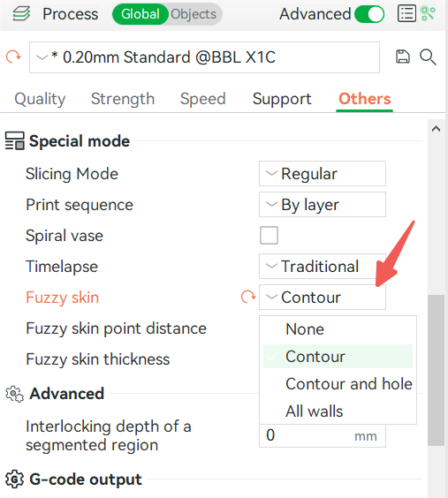Open settings search with magnifier icon
Image resolution: width=448 pixels, height=498 pixels.
pyautogui.click(x=428, y=57)
